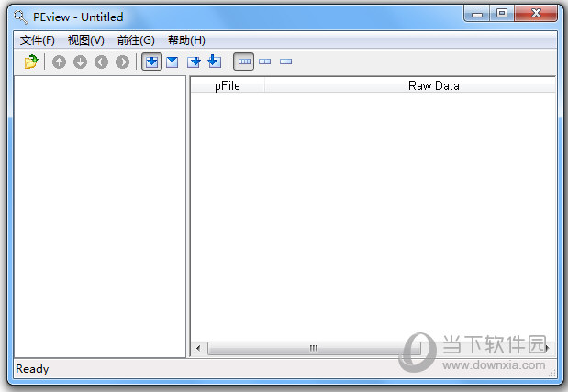This screenshot has height=392, width=568.
Task: Maximize the PEview window
Action: pyautogui.click(x=502, y=14)
